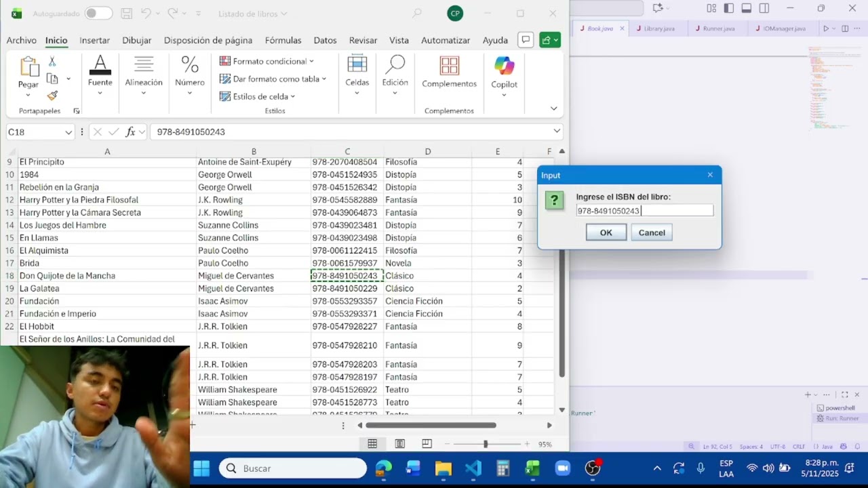Viewport: 868px width, 488px height.
Task: Click the Copiar formato paintbrush icon
Action: [x=52, y=96]
